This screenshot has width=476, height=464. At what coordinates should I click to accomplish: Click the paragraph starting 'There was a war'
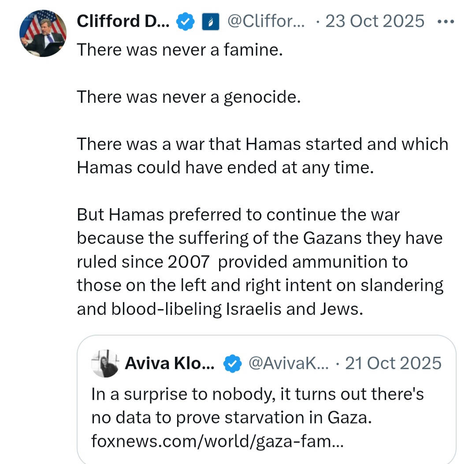(263, 156)
